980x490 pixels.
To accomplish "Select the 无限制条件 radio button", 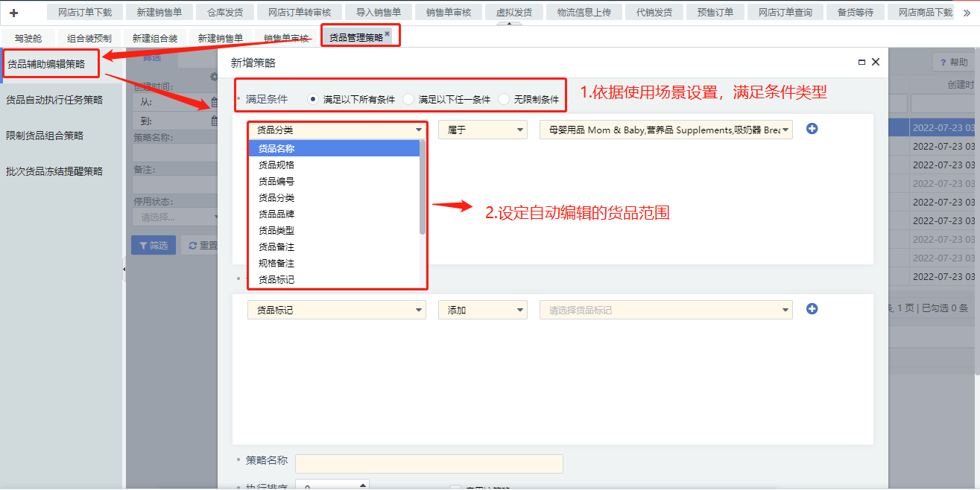I will click(x=504, y=99).
